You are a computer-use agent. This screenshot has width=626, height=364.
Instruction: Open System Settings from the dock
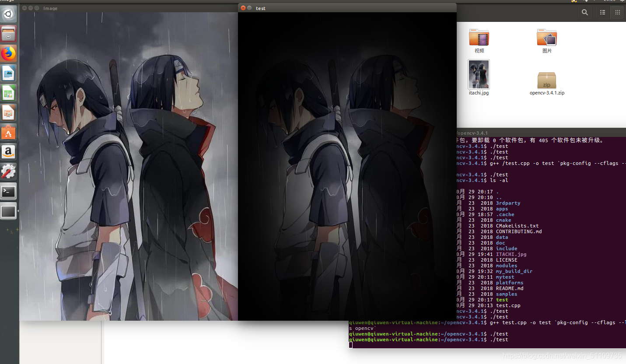coord(8,171)
